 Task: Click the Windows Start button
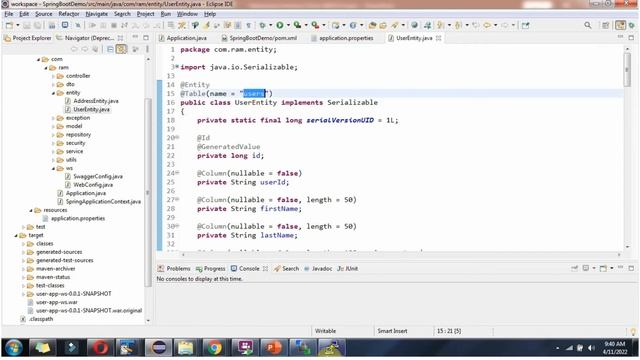point(13,348)
